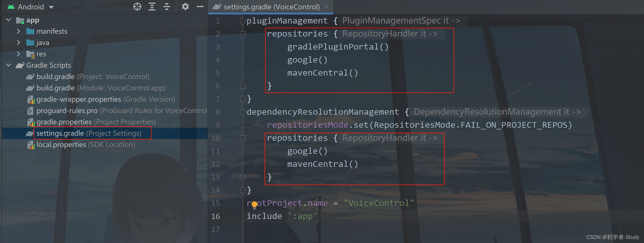The image size is (644, 243).
Task: Click the select opened file target icon
Action: tap(137, 7)
